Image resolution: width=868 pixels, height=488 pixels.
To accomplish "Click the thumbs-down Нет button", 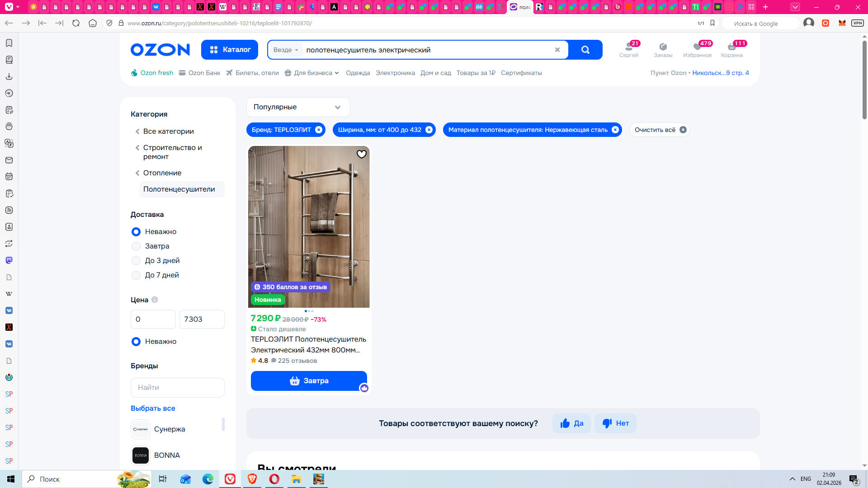I will coord(615,423).
